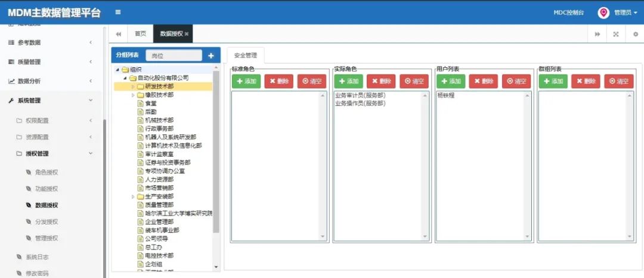Open settings via the gear icon
This screenshot has width=644, height=278.
[x=636, y=34]
